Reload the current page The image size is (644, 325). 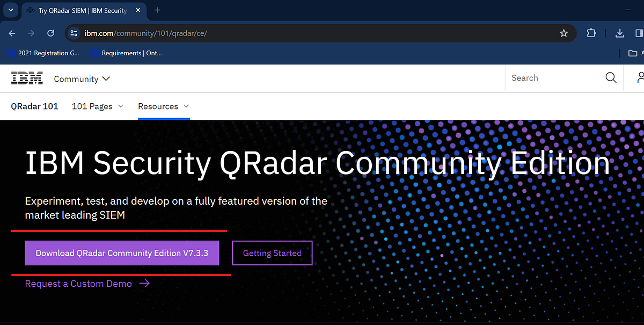[x=50, y=33]
